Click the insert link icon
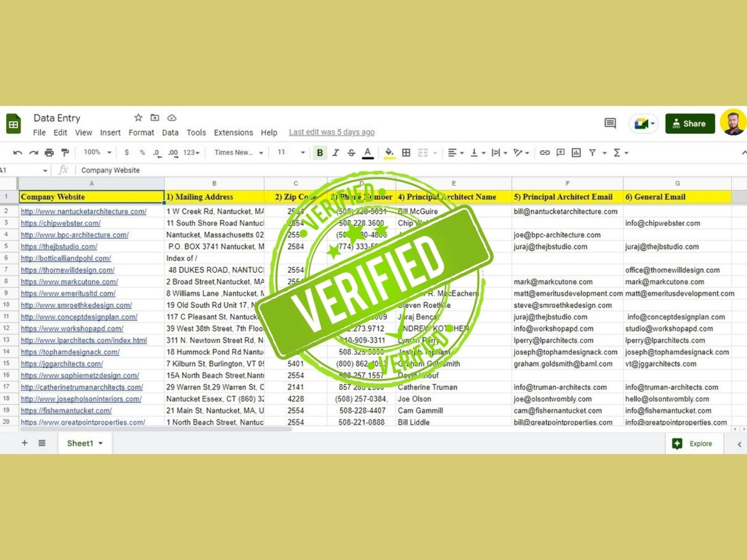Image resolution: width=747 pixels, height=560 pixels. click(x=544, y=153)
